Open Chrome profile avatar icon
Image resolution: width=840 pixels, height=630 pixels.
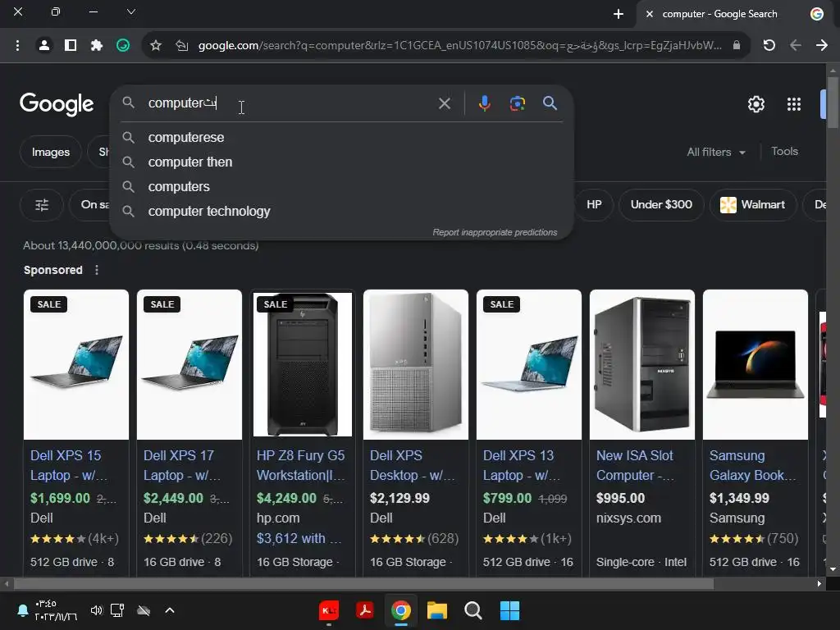44,46
